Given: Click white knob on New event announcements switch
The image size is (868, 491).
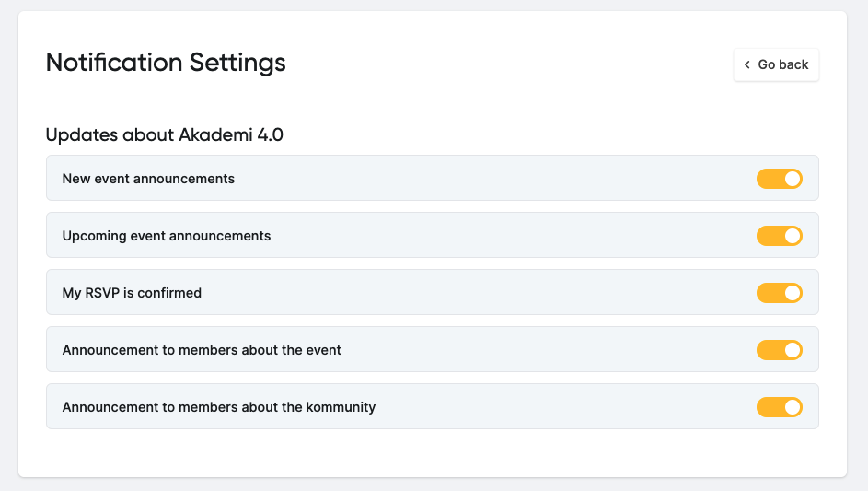Looking at the screenshot, I should pyautogui.click(x=793, y=179).
